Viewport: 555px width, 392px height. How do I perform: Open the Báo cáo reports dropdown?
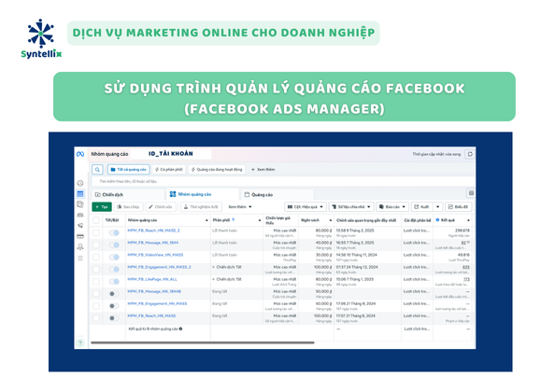pos(392,207)
